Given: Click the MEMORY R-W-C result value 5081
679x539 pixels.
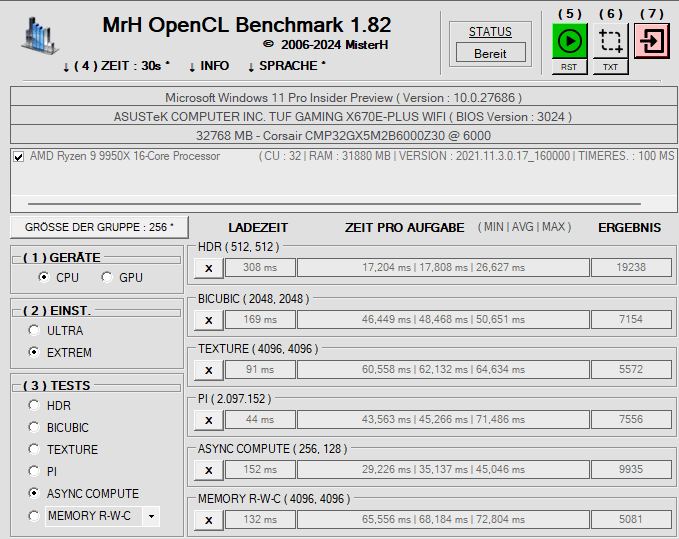Looking at the screenshot, I should point(631,520).
